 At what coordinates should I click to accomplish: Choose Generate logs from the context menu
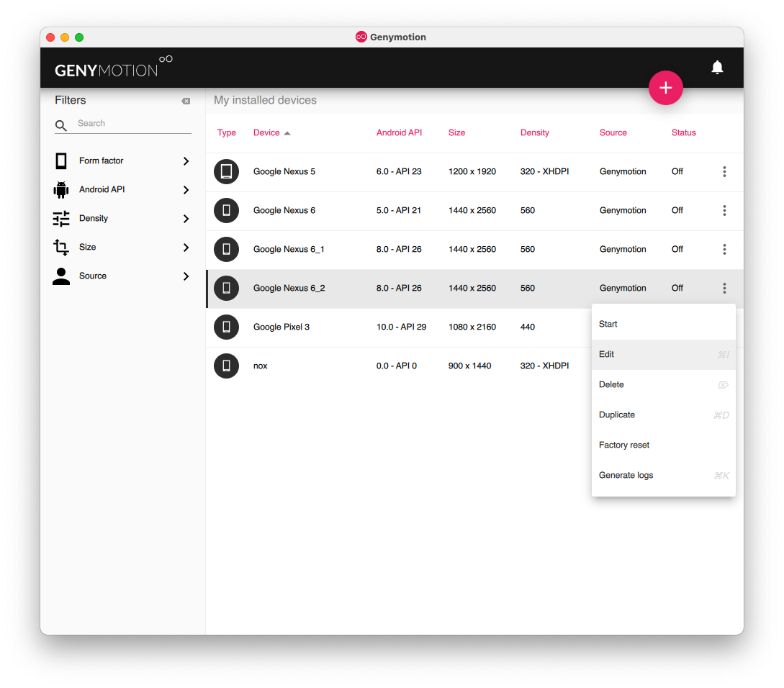664,476
